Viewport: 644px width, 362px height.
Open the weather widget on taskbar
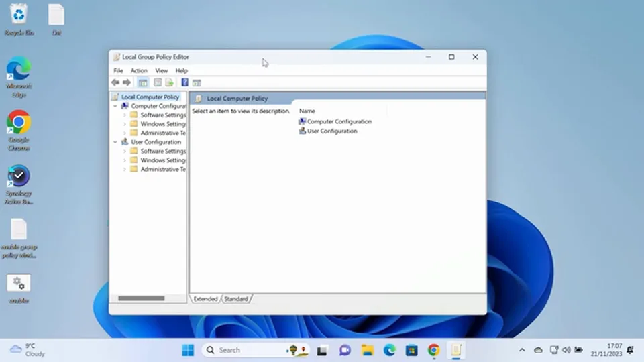pos(27,350)
